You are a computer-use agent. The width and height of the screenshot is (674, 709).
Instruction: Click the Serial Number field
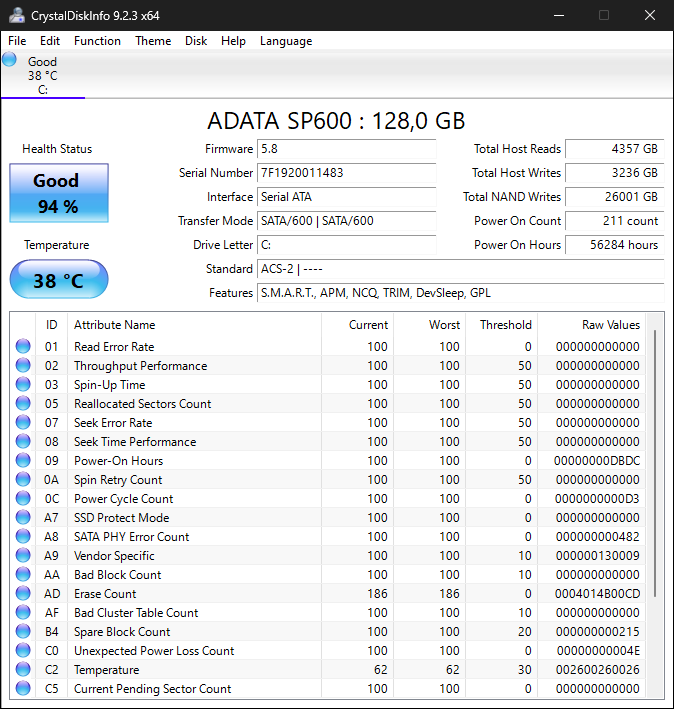coord(346,173)
